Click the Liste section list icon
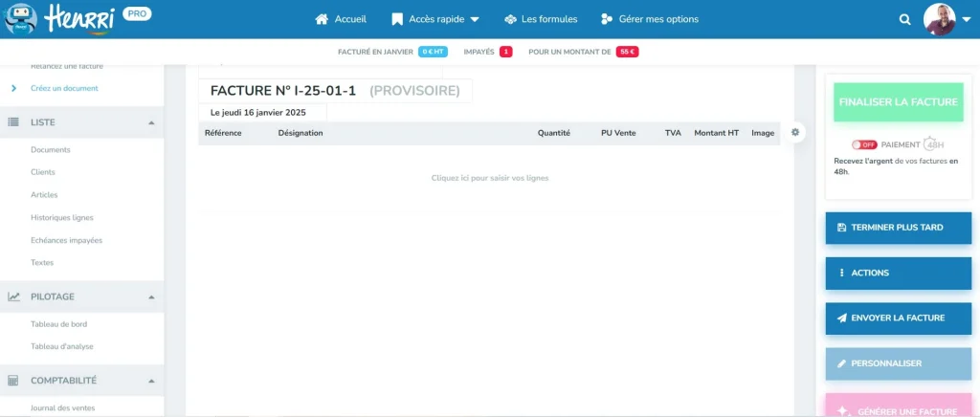The width and height of the screenshot is (980, 417). [x=14, y=122]
